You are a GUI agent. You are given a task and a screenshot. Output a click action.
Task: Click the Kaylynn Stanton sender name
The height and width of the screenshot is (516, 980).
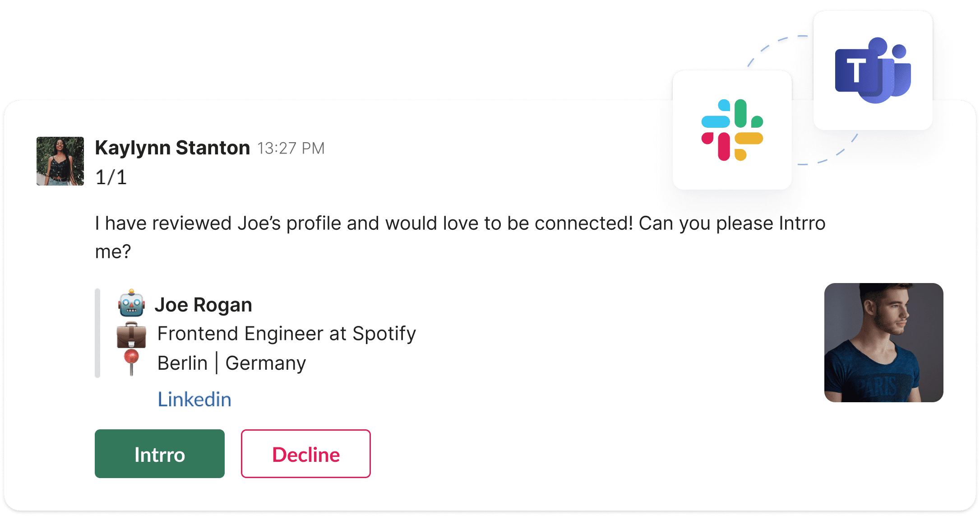172,148
